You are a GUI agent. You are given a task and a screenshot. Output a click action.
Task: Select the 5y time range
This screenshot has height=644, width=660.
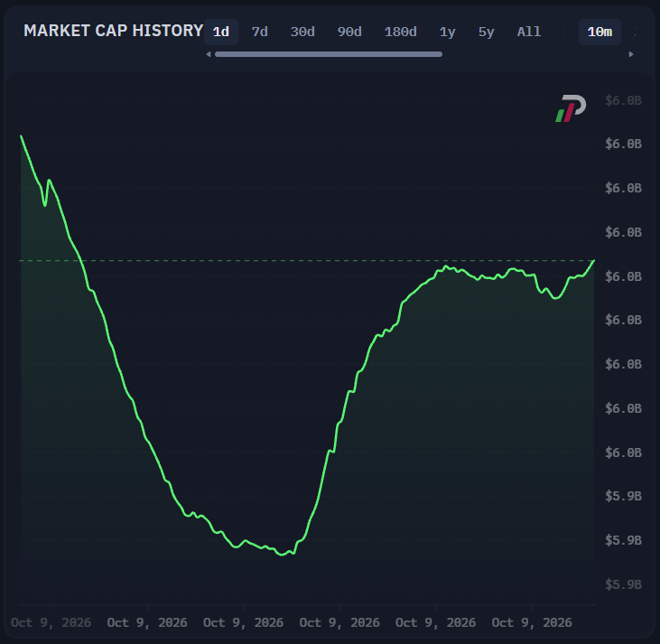486,32
